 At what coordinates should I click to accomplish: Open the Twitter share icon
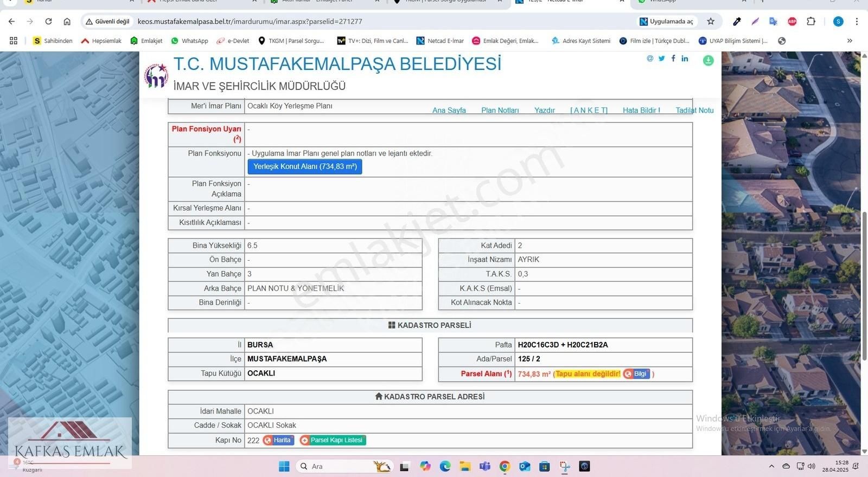click(661, 59)
